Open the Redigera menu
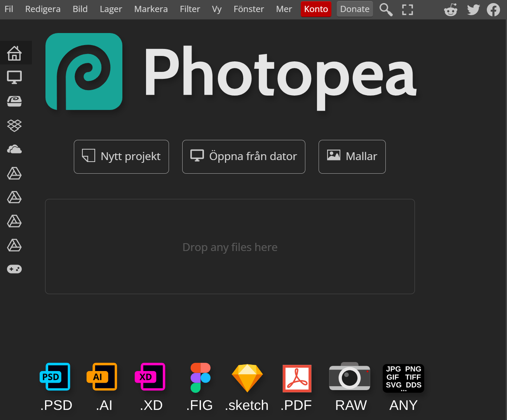Screen dimensions: 507x420 coord(43,9)
